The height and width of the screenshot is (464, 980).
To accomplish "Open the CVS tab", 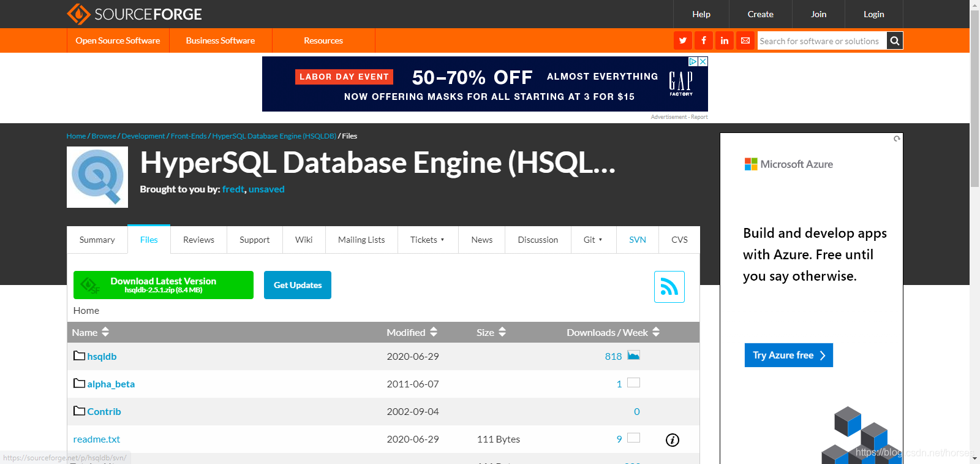I will (x=679, y=240).
